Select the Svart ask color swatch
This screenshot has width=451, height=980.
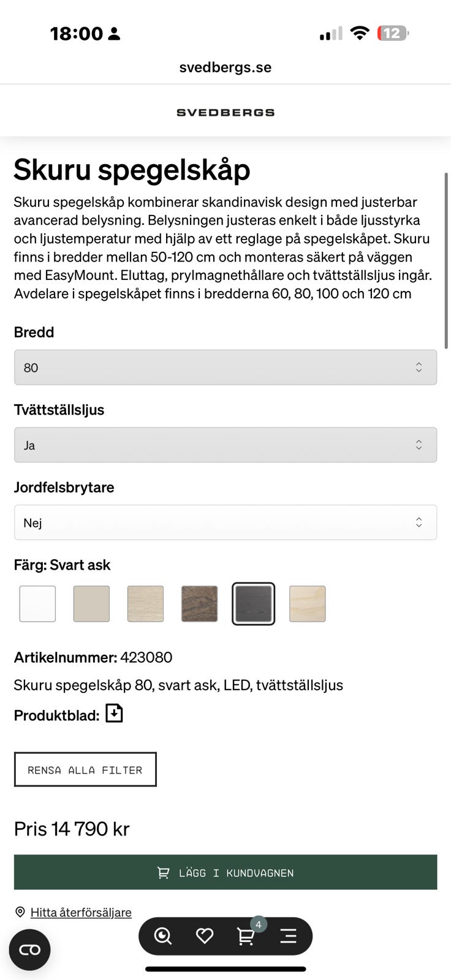click(x=253, y=603)
